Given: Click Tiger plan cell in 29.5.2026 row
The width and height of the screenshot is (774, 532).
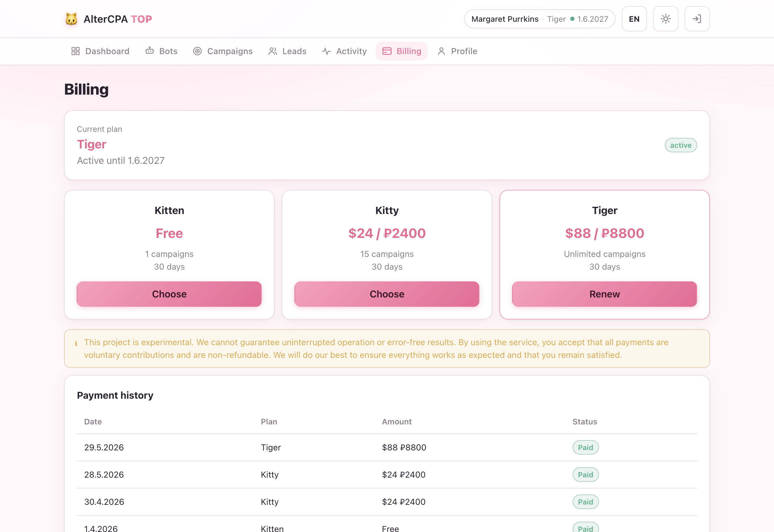Looking at the screenshot, I should pyautogui.click(x=271, y=447).
